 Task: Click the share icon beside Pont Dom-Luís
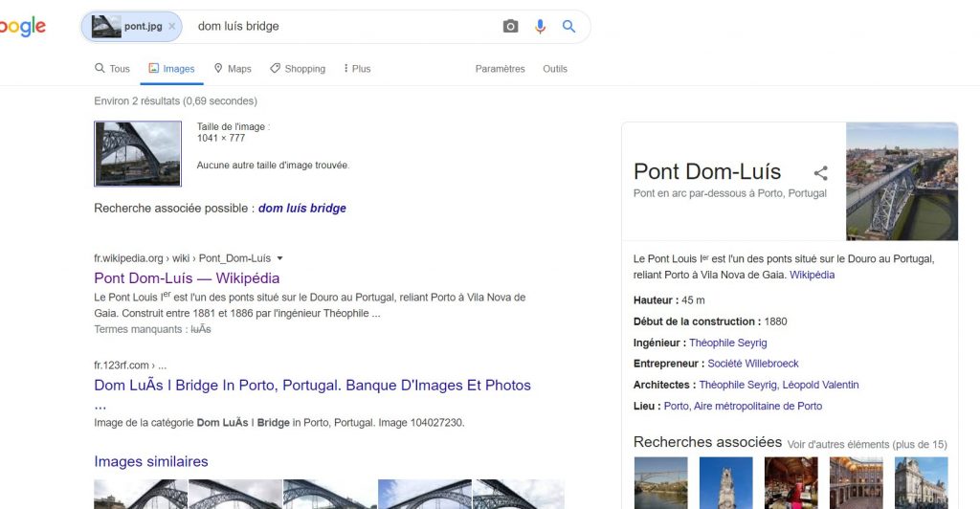click(820, 173)
